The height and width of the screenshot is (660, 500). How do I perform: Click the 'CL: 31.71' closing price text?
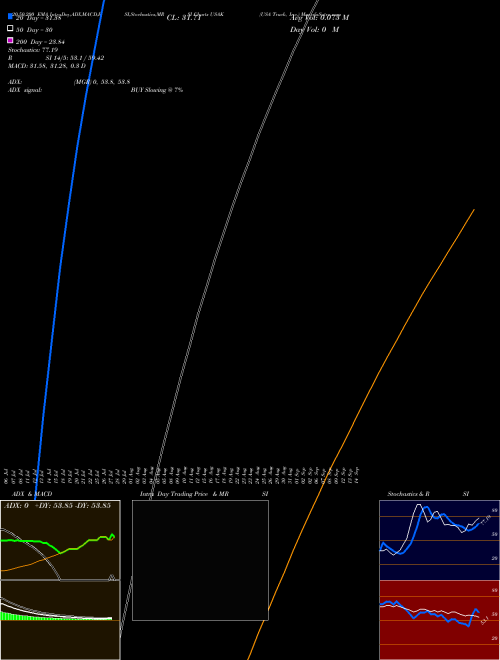[x=184, y=18]
